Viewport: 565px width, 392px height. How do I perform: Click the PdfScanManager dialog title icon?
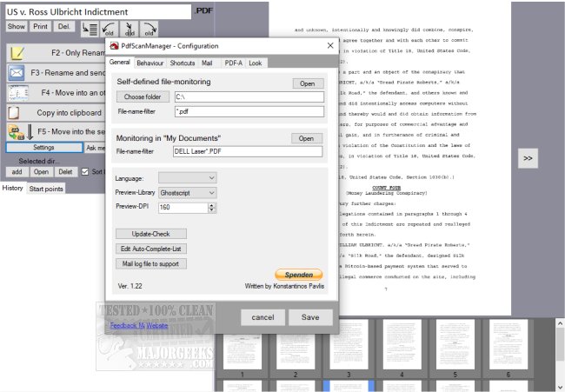click(114, 46)
